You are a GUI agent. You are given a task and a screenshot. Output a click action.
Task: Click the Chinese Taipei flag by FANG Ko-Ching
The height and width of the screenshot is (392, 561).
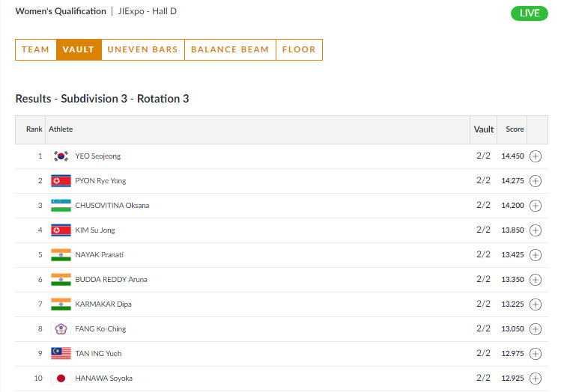point(61,329)
